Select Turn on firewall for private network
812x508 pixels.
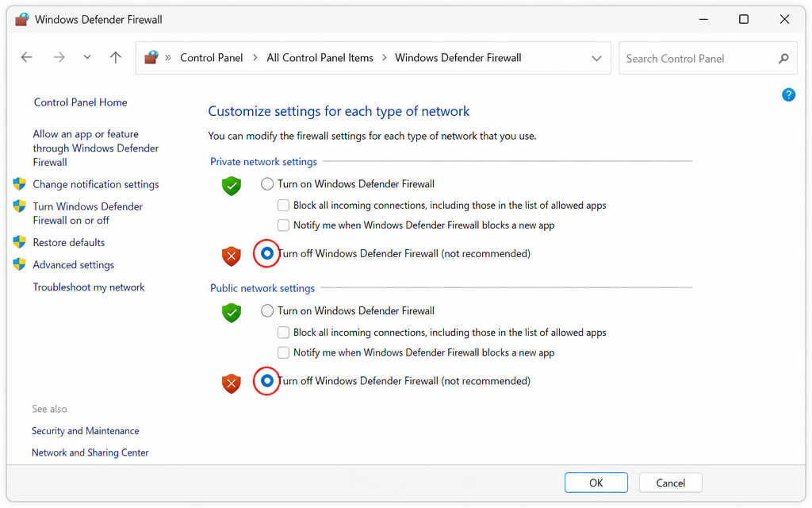[266, 184]
